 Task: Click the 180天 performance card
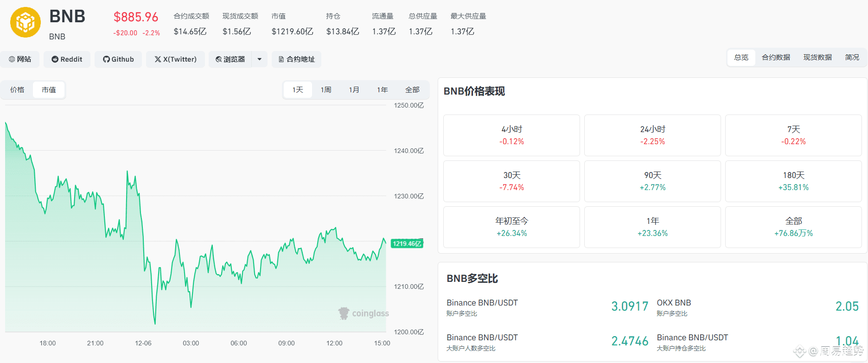(793, 181)
